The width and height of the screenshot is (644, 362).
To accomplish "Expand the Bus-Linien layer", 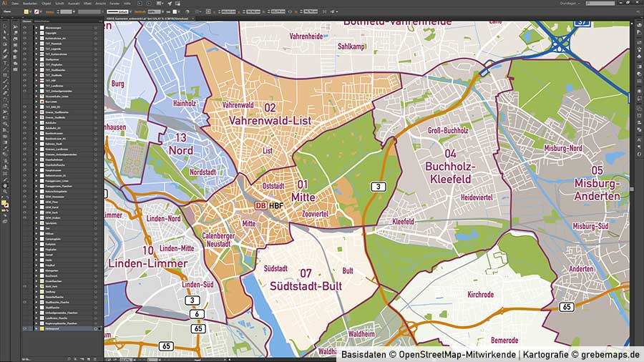I will point(36,102).
